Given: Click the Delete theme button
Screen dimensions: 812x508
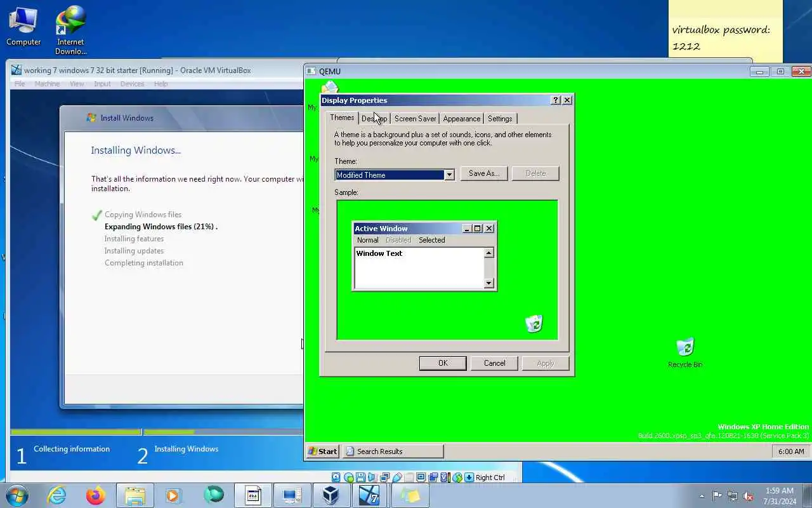Looking at the screenshot, I should pyautogui.click(x=535, y=173).
